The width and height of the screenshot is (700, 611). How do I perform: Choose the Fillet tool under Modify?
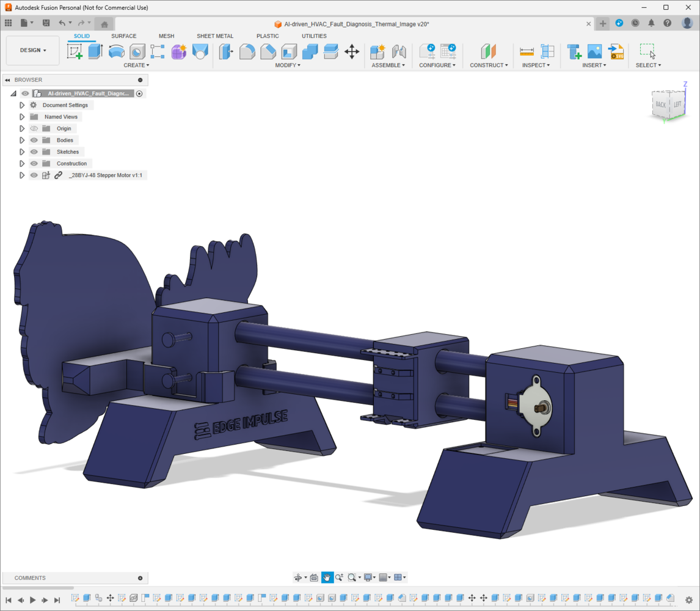point(247,51)
